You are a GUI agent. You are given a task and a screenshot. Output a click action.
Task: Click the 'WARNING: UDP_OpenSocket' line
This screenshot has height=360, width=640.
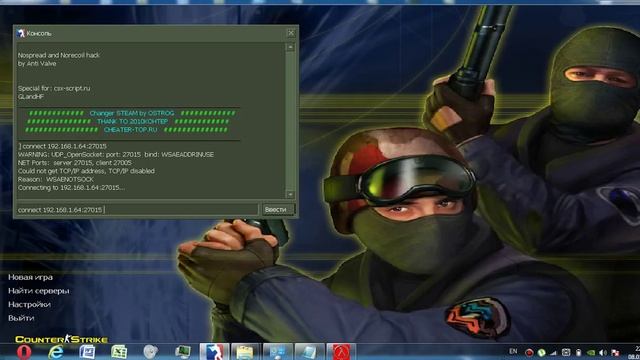tap(116, 155)
